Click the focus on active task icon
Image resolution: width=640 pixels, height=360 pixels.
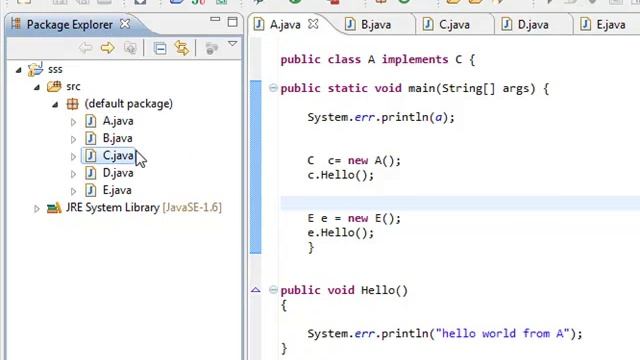tap(211, 49)
